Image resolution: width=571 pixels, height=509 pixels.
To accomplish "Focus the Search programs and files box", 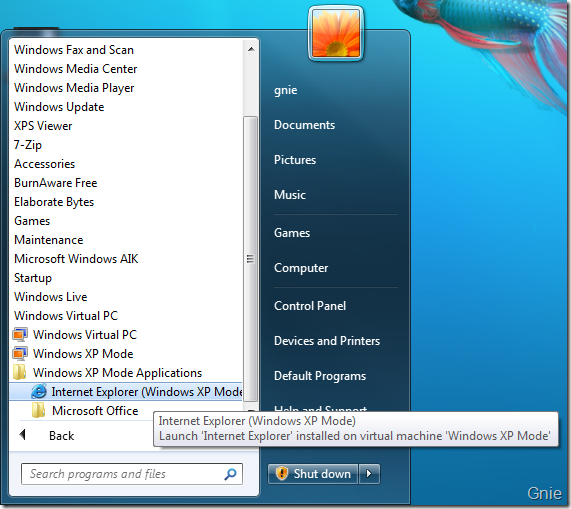I will click(132, 474).
